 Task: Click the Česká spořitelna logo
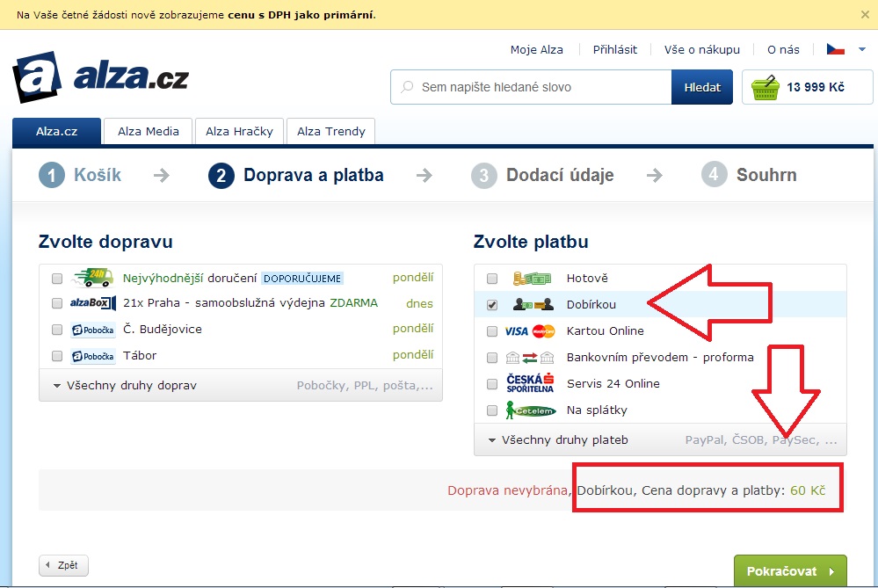(530, 383)
